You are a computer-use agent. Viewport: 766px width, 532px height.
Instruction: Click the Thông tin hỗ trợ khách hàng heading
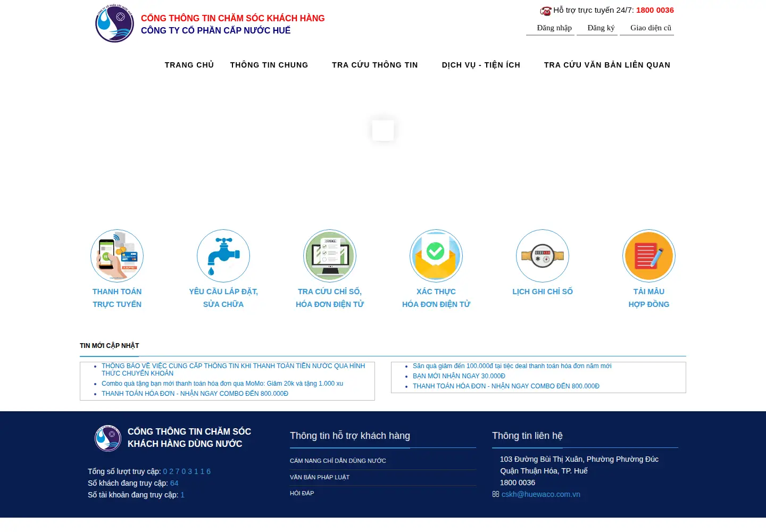(x=350, y=436)
